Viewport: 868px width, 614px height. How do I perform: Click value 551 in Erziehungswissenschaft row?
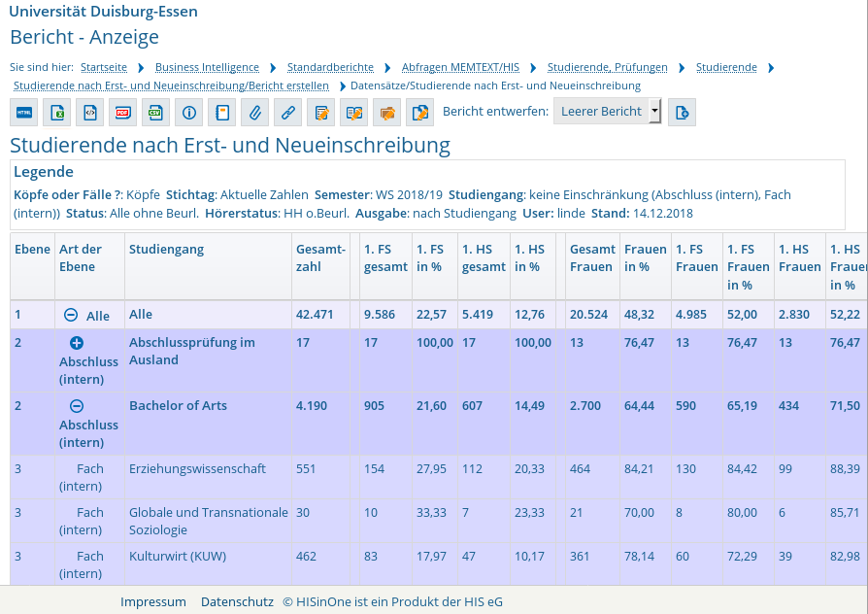pyautogui.click(x=306, y=469)
